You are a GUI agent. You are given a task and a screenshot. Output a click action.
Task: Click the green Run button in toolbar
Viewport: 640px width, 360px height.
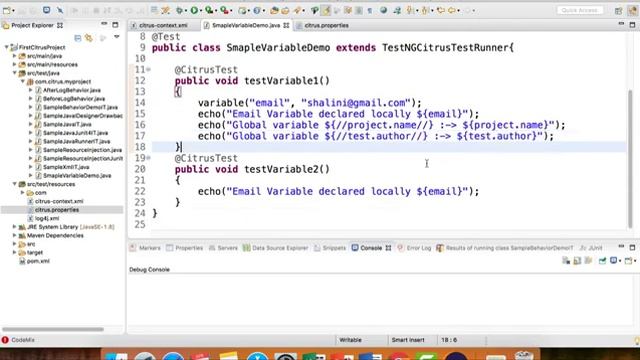click(194, 11)
